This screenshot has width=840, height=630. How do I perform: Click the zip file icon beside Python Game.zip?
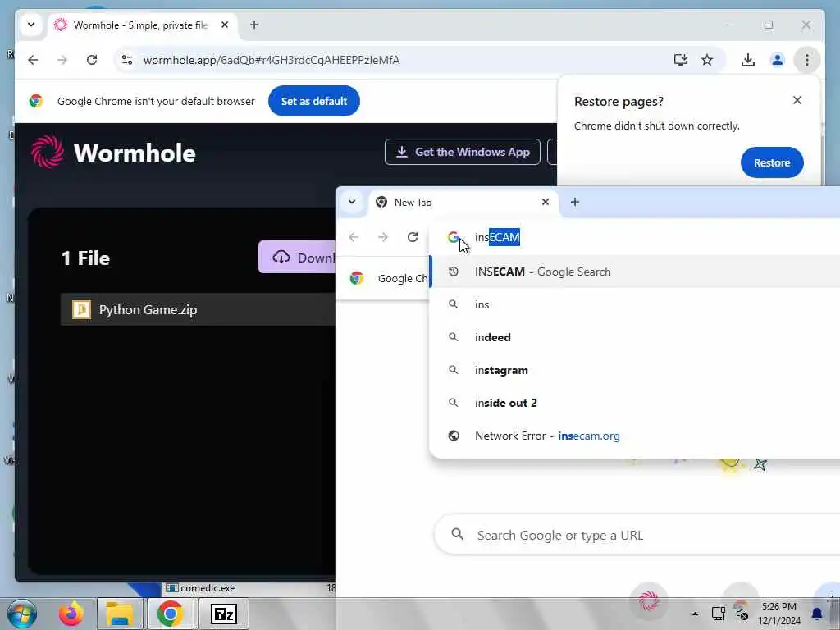click(x=81, y=309)
